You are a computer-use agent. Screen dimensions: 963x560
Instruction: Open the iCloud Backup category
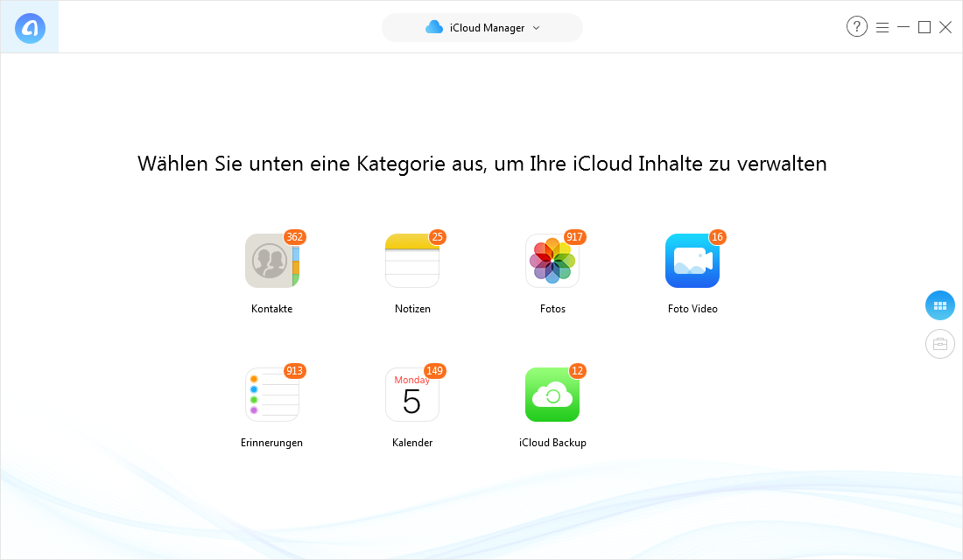coord(552,394)
